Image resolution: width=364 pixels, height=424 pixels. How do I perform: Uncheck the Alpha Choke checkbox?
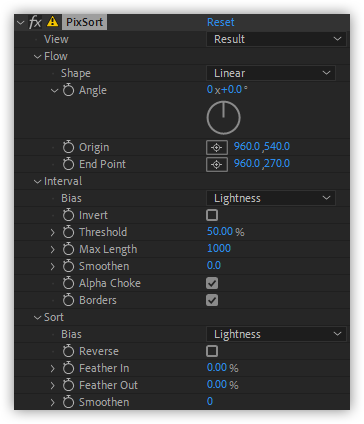coord(212,283)
